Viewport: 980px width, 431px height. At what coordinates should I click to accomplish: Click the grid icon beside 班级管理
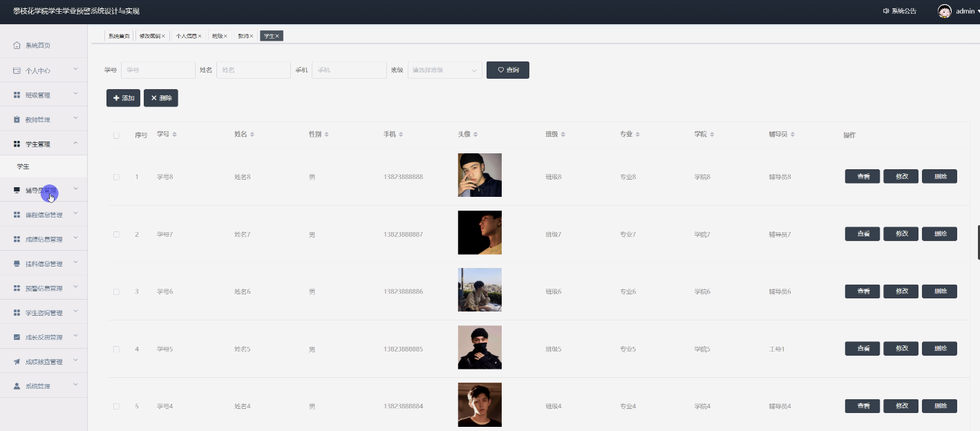pos(17,95)
